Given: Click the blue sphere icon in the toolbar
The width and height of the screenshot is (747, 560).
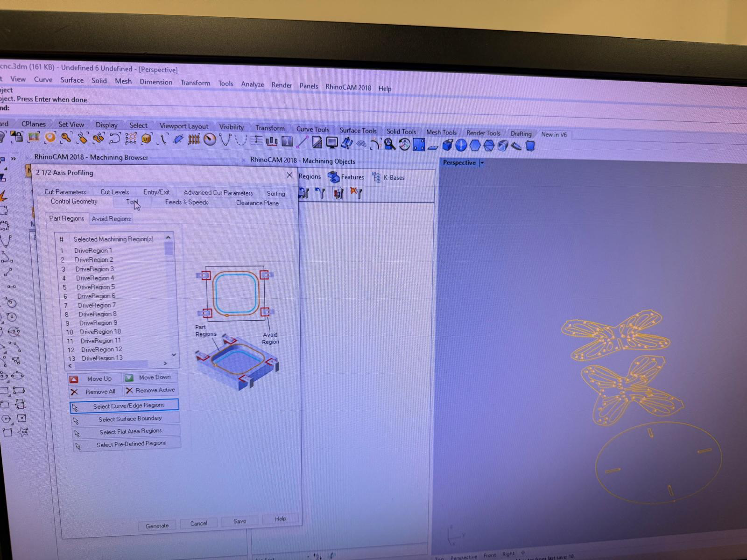Looking at the screenshot, I should (461, 146).
